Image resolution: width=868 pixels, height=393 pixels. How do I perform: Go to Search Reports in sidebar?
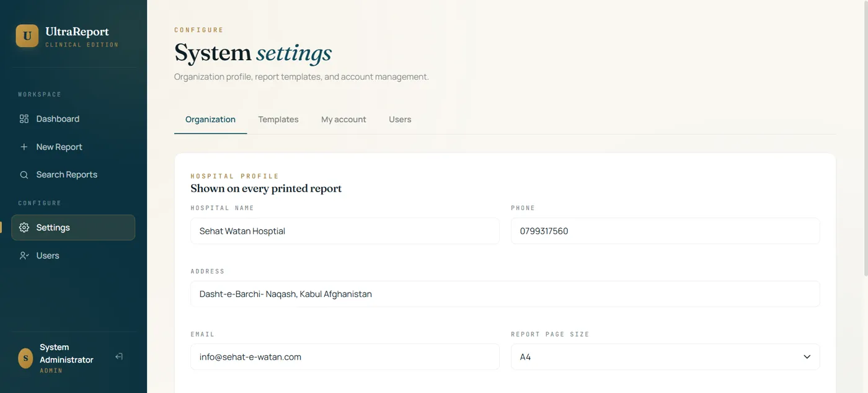[73, 175]
